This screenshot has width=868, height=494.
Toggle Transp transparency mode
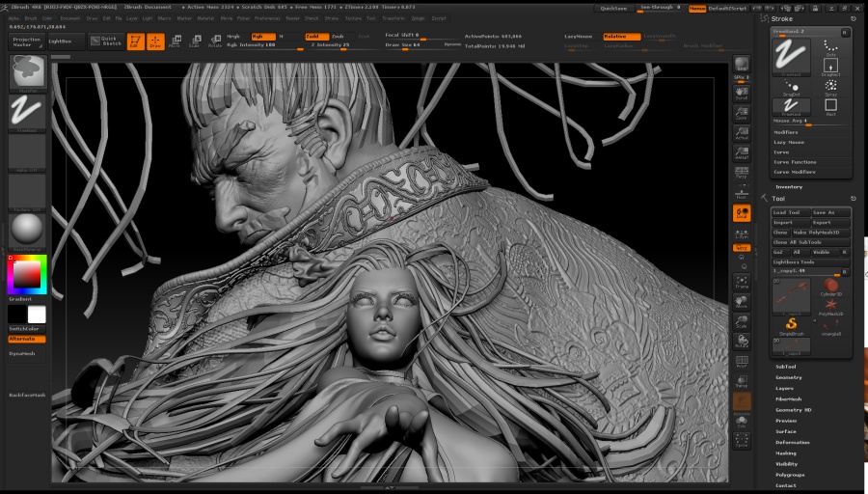click(742, 381)
